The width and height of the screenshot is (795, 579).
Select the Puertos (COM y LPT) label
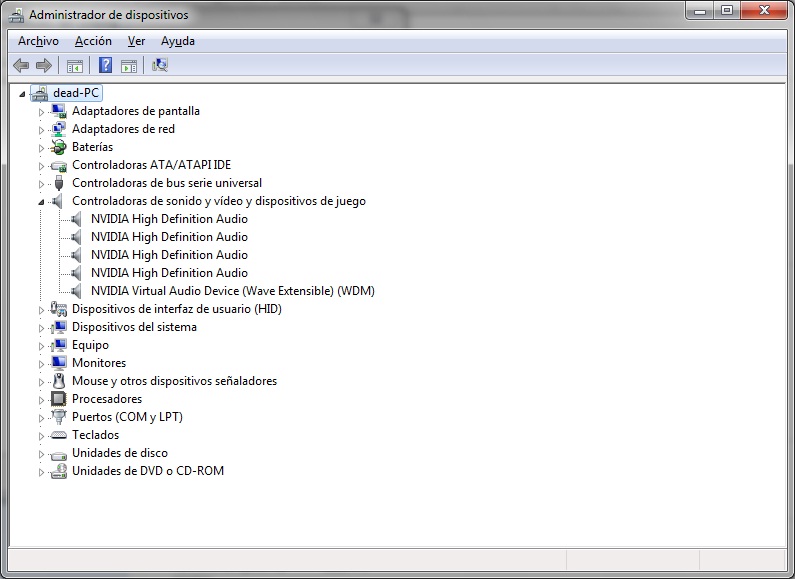coord(127,417)
